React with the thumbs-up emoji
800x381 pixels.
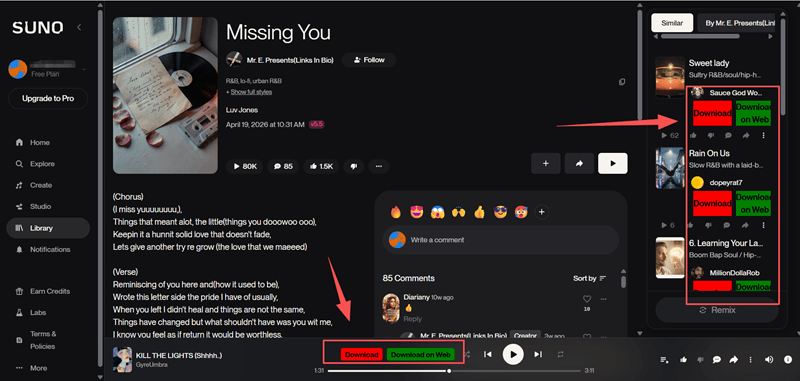(479, 212)
